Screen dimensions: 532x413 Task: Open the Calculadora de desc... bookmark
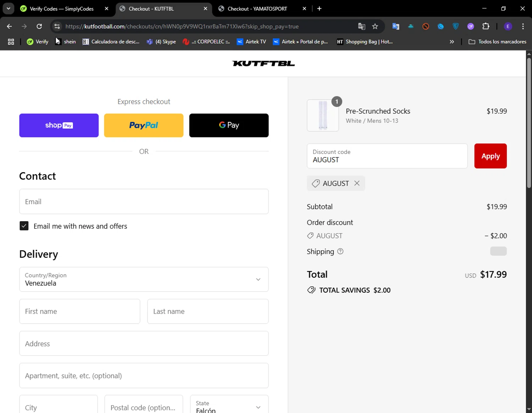[111, 41]
